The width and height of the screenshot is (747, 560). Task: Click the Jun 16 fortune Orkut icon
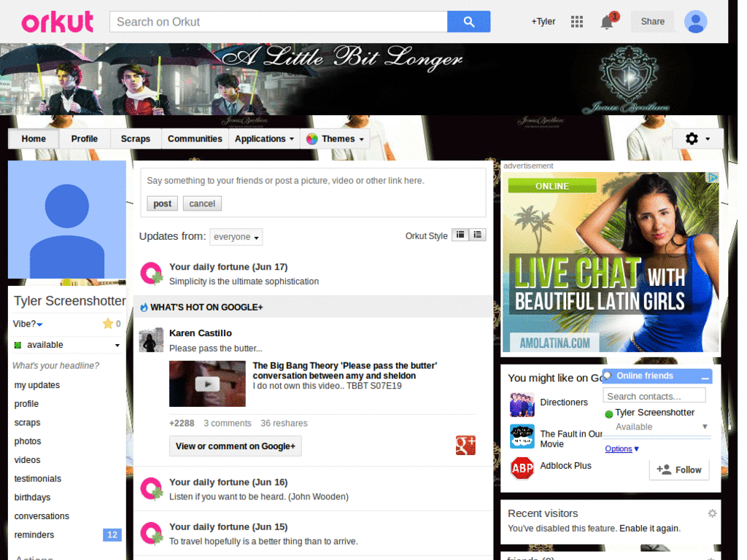click(152, 489)
